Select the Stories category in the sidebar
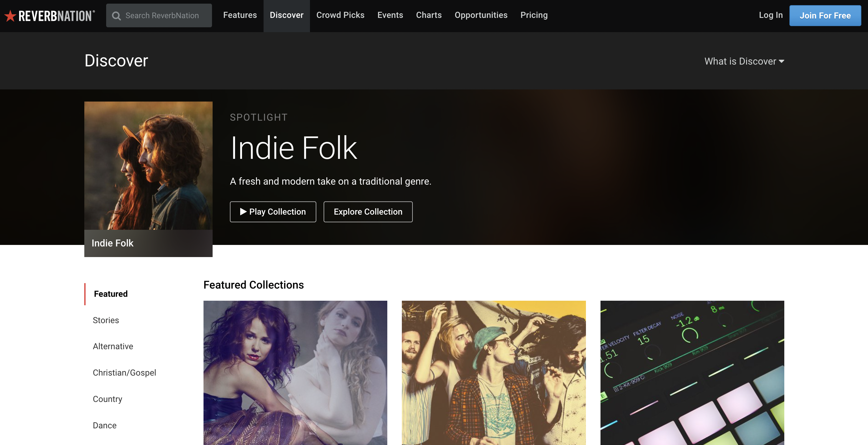The image size is (868, 445). [106, 320]
